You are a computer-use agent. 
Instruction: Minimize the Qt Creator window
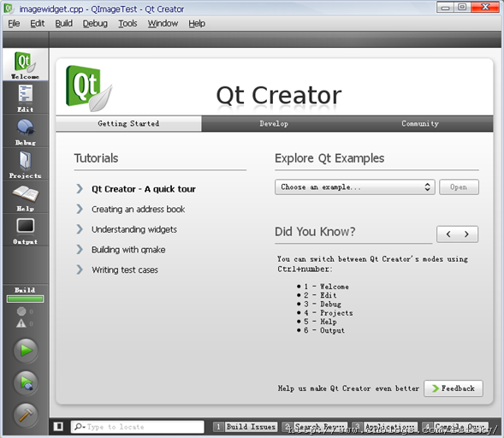(445, 8)
